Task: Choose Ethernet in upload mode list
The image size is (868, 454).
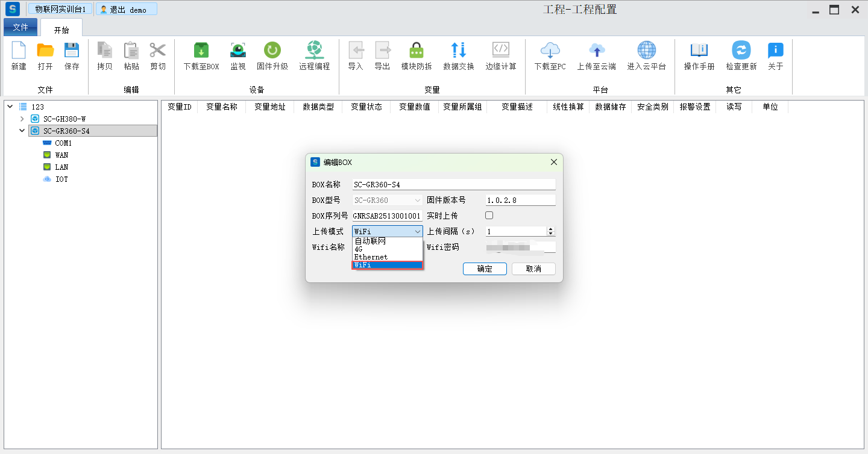Action: coord(371,257)
